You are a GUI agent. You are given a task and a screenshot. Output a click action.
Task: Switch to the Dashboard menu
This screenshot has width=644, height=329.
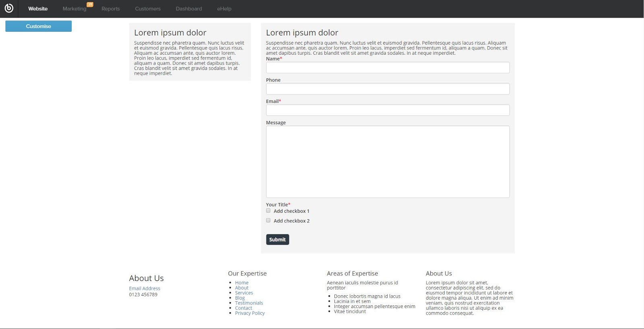[189, 8]
